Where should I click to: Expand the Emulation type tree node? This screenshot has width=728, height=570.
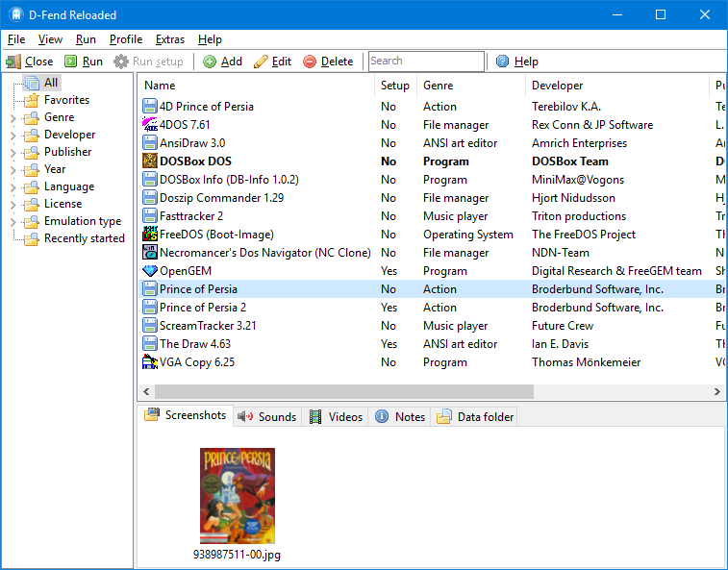(13, 222)
